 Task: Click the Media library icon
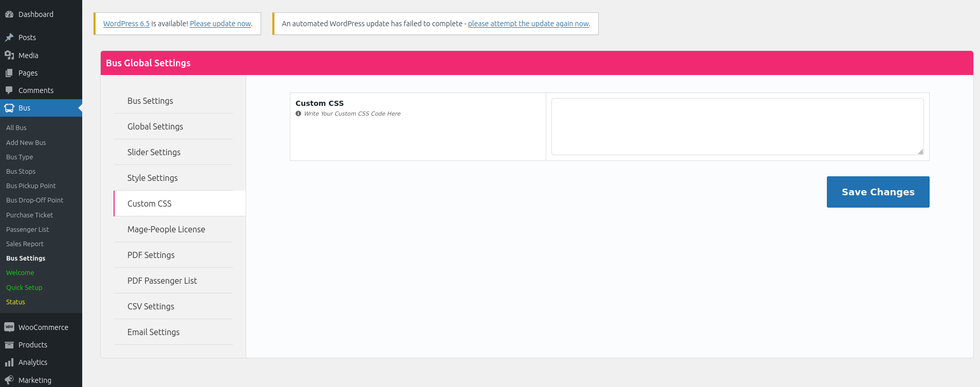(9, 55)
